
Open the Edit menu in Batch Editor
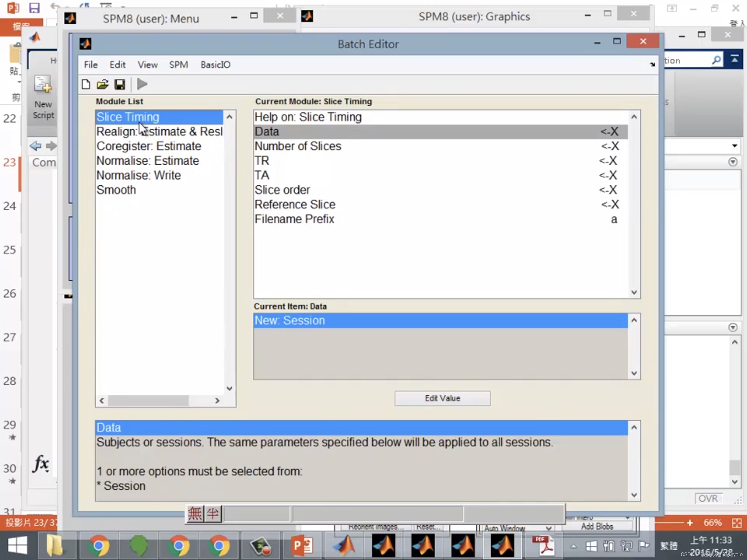pyautogui.click(x=118, y=65)
